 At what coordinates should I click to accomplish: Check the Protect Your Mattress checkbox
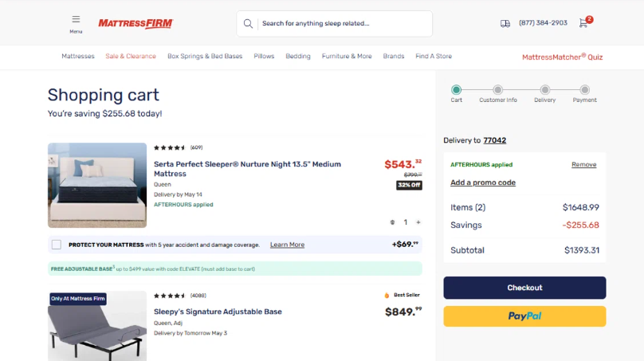coord(57,245)
